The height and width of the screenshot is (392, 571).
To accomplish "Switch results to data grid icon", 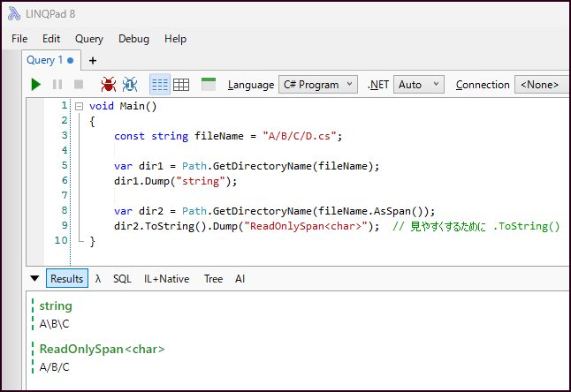I will pyautogui.click(x=181, y=85).
